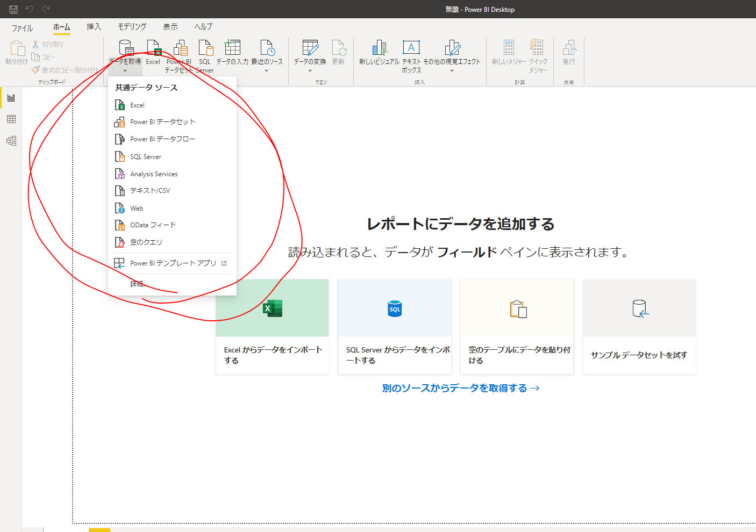Image resolution: width=756 pixels, height=532 pixels.
Task: Click Excel からデータをインポートする card
Action: click(x=272, y=327)
